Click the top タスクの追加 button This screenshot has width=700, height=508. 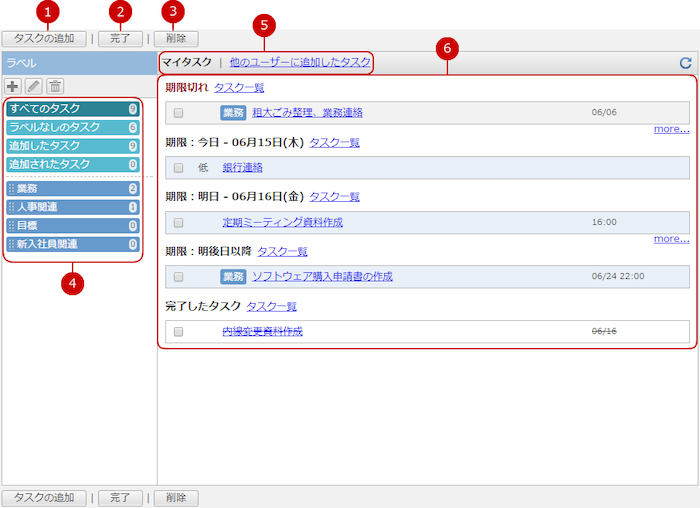[44, 39]
